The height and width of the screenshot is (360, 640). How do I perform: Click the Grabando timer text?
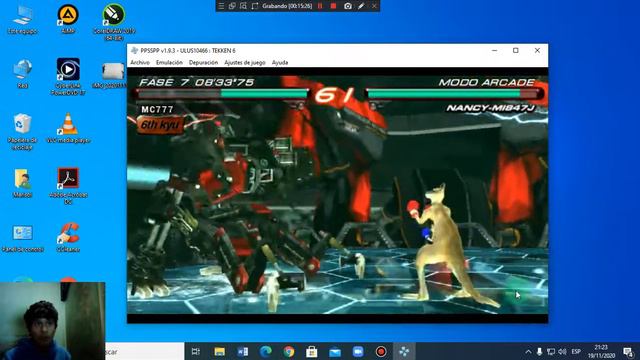[x=287, y=6]
